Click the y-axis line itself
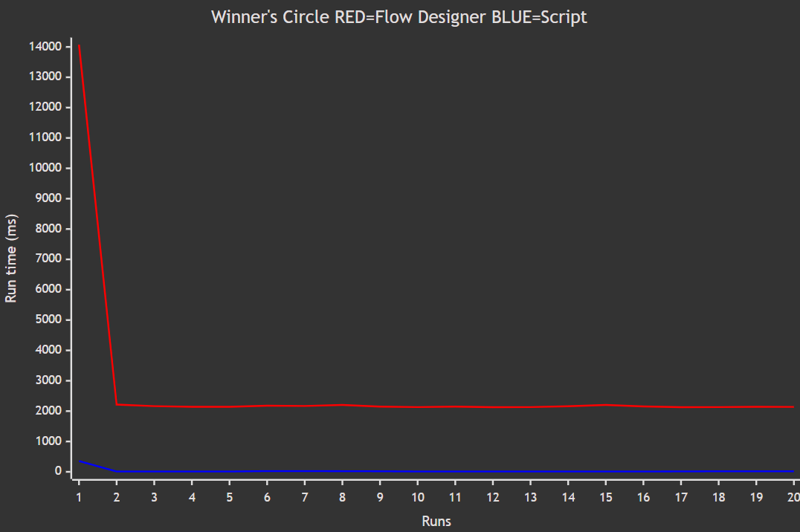Viewport: 800px width, 532px height. pos(71,260)
